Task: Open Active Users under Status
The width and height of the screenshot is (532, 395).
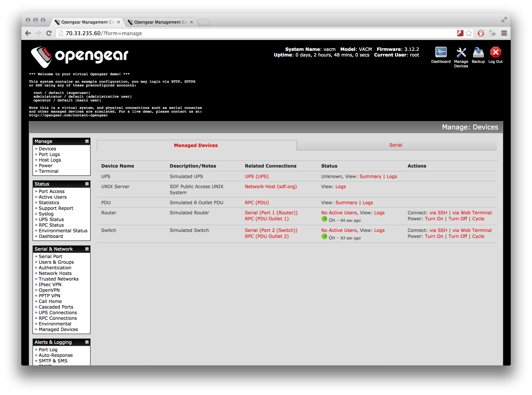Action: pos(53,197)
